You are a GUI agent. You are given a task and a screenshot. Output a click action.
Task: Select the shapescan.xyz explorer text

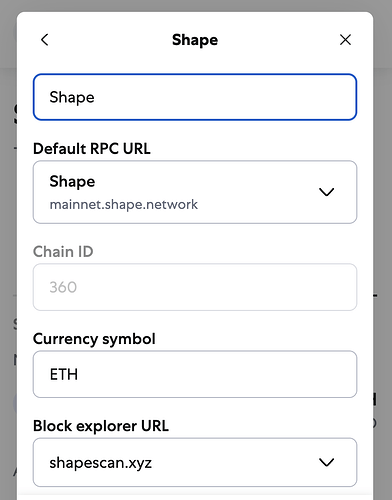pyautogui.click(x=101, y=463)
